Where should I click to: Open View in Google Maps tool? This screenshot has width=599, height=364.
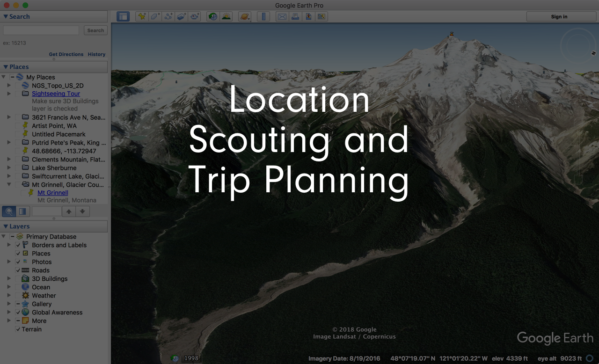click(x=321, y=16)
